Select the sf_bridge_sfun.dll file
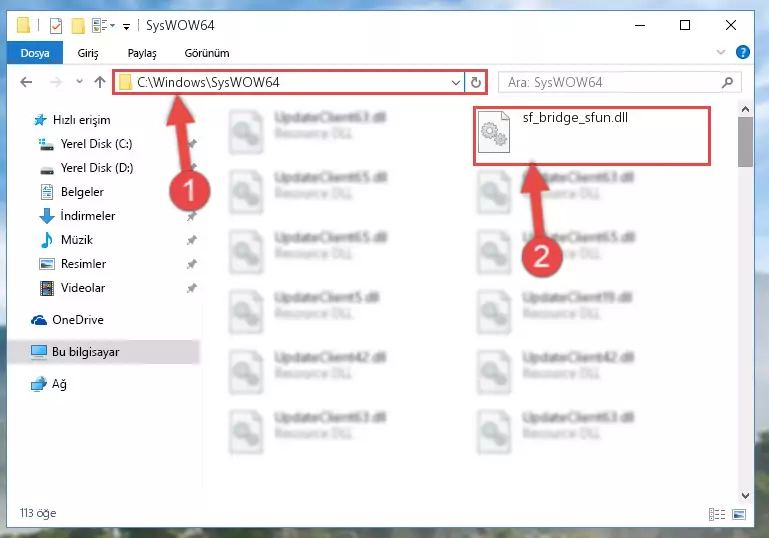 click(591, 135)
